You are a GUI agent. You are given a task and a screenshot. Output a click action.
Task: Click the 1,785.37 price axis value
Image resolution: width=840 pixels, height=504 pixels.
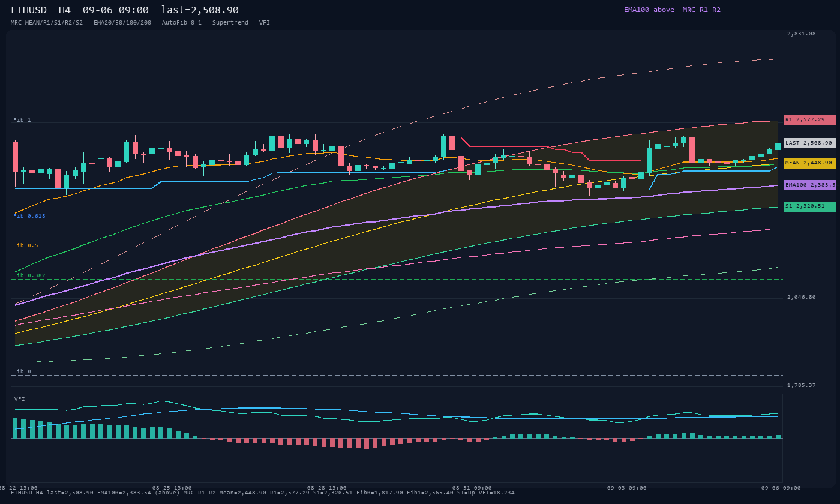point(802,385)
